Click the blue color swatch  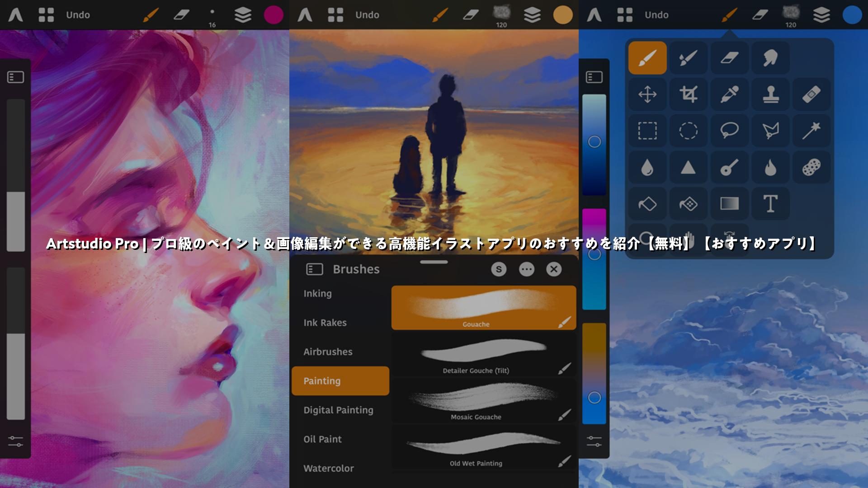pyautogui.click(x=852, y=15)
